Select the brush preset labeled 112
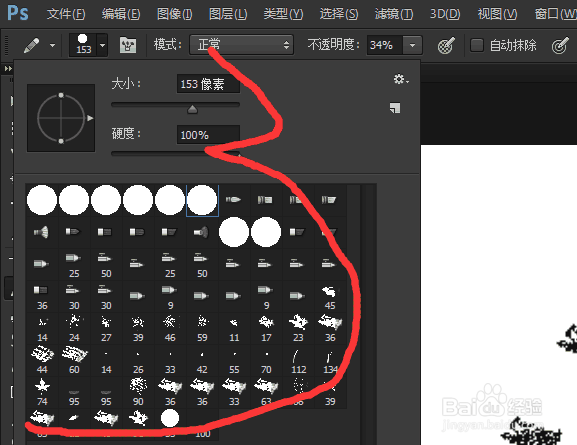577x445 pixels. [x=298, y=360]
